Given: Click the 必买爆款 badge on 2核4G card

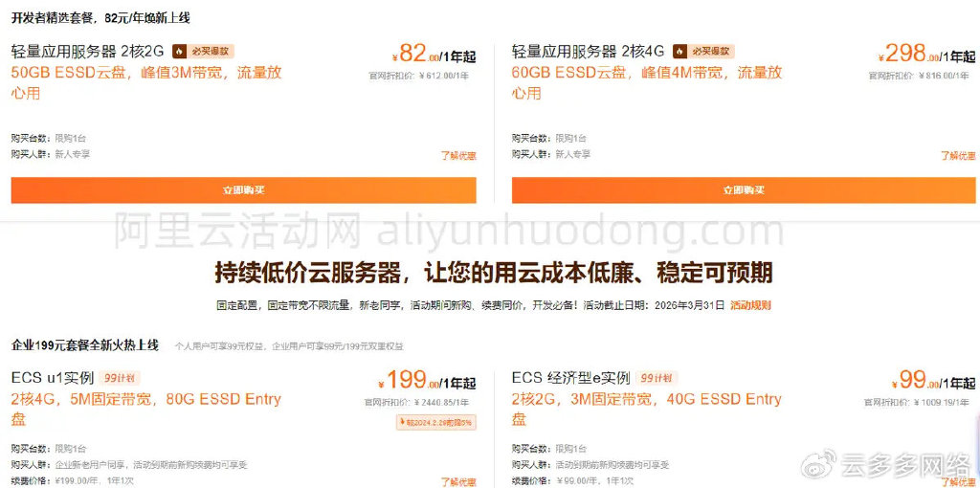Looking at the screenshot, I should (703, 52).
